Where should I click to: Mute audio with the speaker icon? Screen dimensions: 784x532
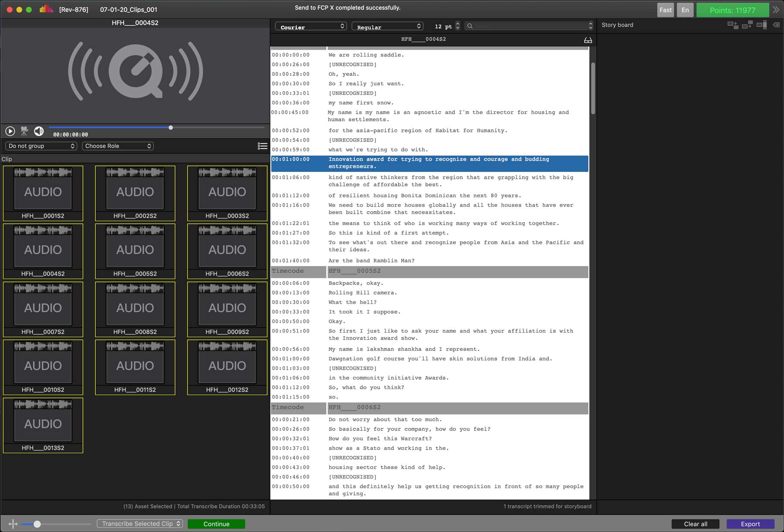[39, 131]
